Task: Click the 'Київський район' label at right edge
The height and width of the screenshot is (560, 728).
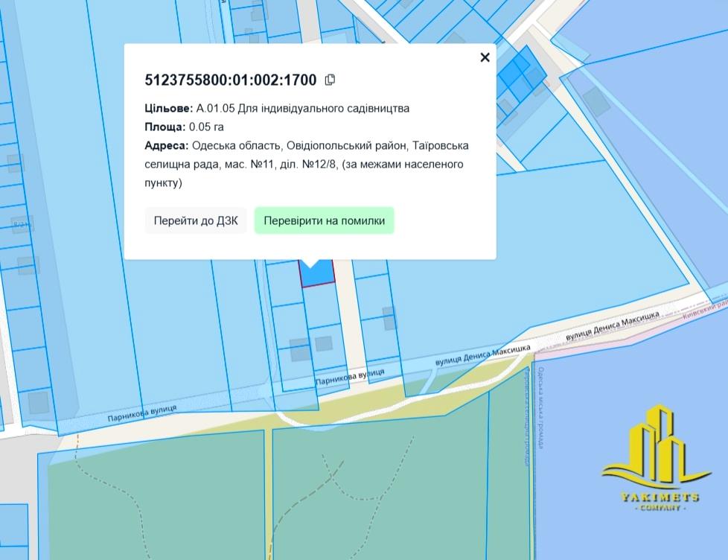Action: point(703,307)
